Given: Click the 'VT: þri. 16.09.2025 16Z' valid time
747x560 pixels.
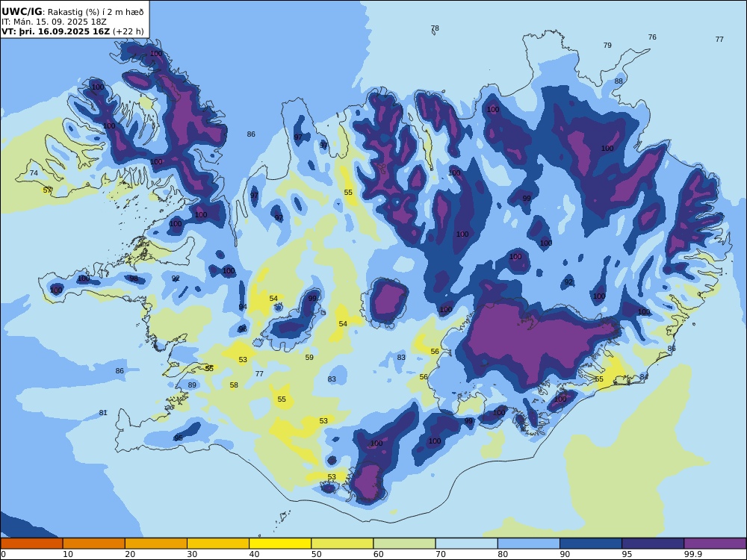Looking at the screenshot, I should click(55, 31).
